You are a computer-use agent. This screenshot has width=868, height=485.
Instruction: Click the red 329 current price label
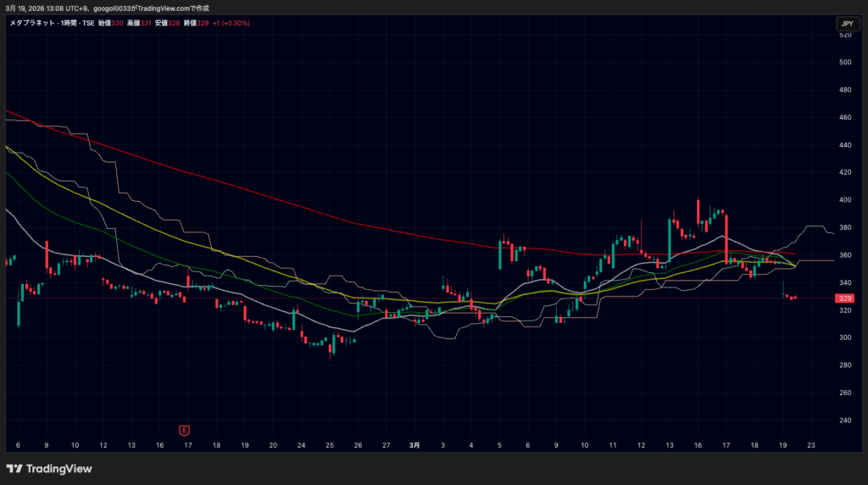point(844,298)
